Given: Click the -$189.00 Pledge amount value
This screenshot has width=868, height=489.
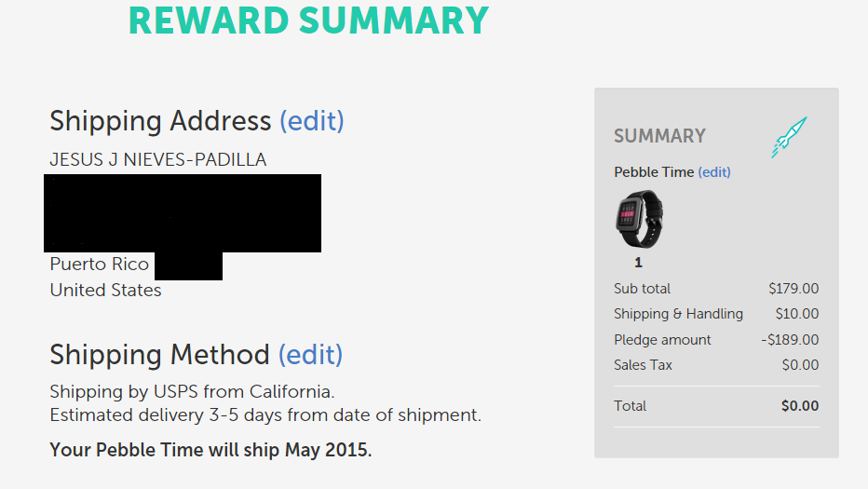Looking at the screenshot, I should (x=790, y=339).
